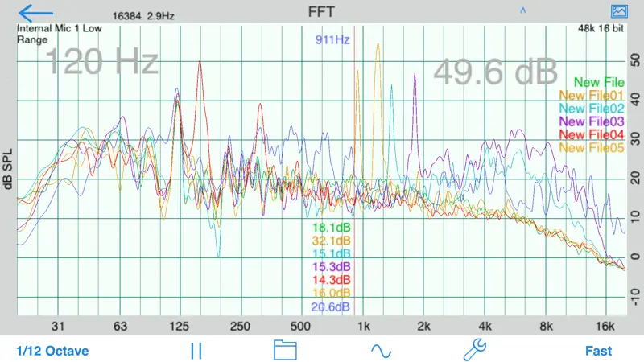Screen dimensions: 644x362
Task: Select the New File02 legend entry
Action: click(x=592, y=109)
